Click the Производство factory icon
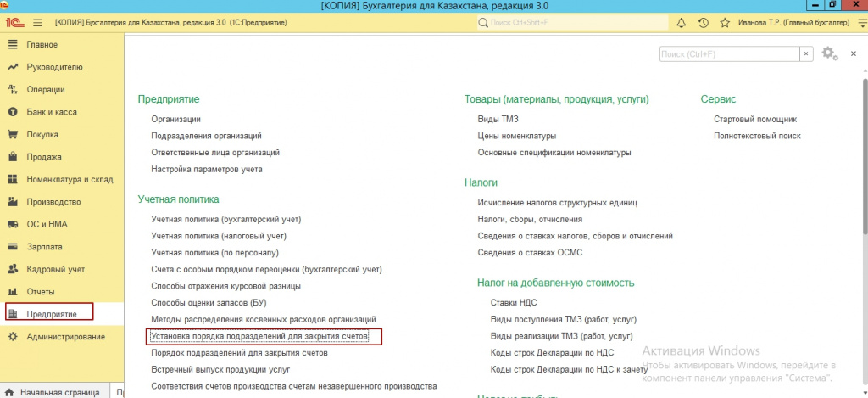Screen dimensions: 868x398 coord(14,202)
